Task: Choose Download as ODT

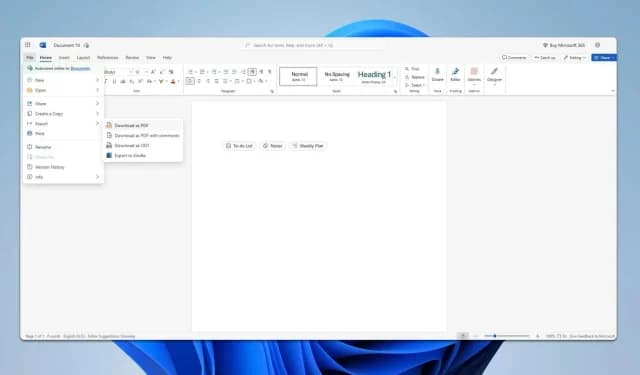Action: coord(143,145)
